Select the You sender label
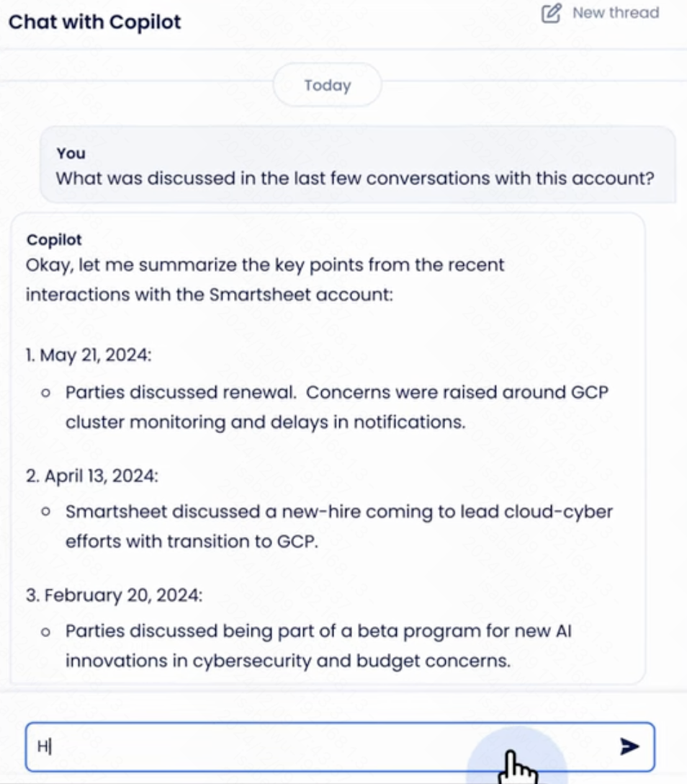 click(71, 153)
